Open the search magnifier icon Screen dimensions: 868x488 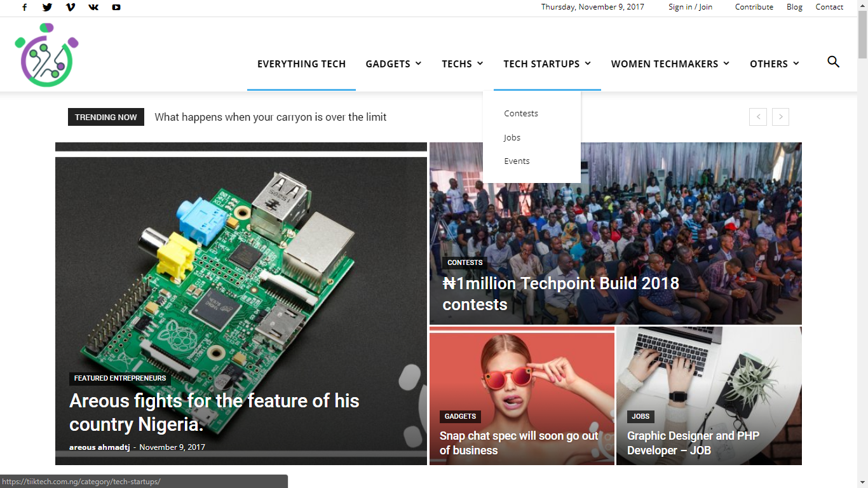click(x=833, y=62)
